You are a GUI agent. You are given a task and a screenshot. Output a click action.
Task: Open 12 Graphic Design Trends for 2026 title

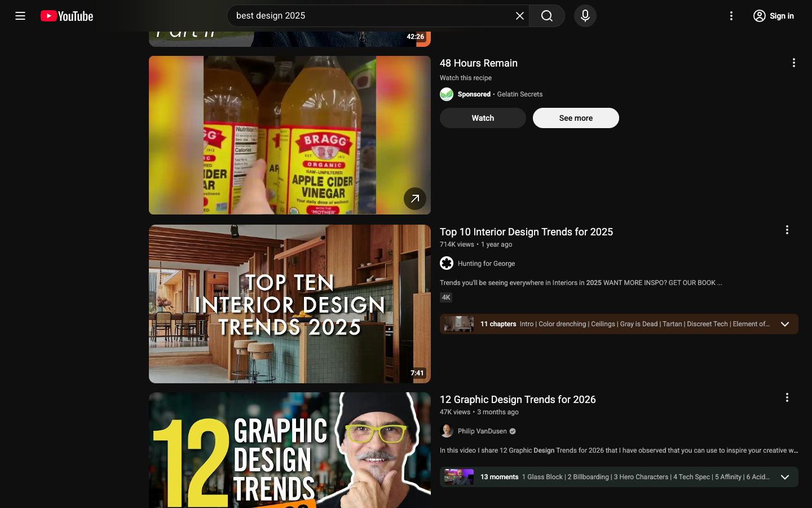[518, 400]
